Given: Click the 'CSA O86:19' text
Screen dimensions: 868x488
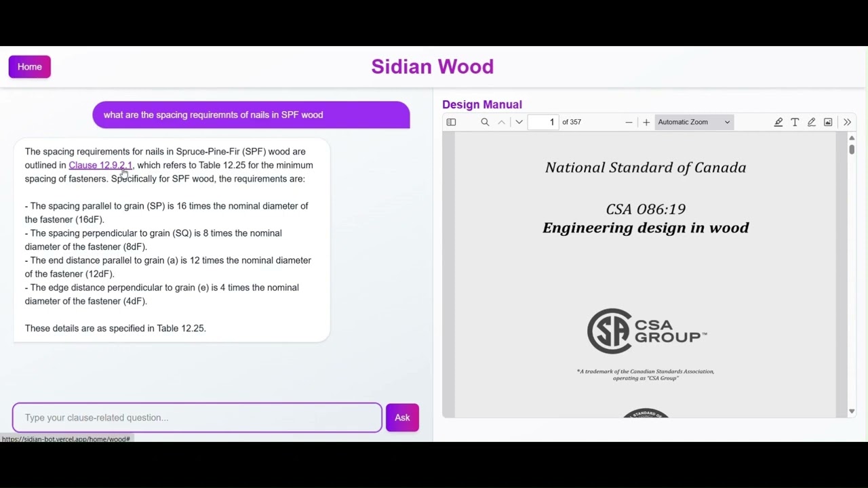Looking at the screenshot, I should point(646,209).
